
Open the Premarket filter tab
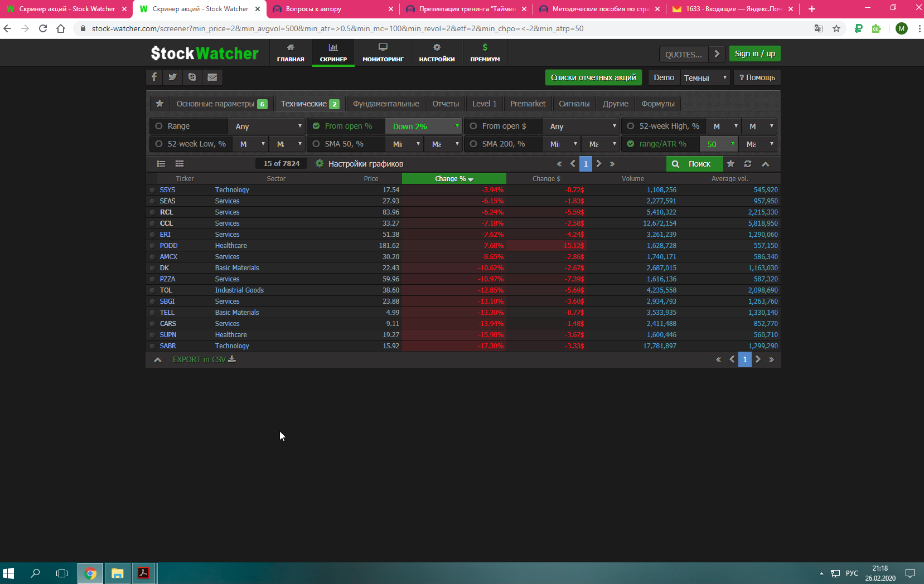click(528, 104)
